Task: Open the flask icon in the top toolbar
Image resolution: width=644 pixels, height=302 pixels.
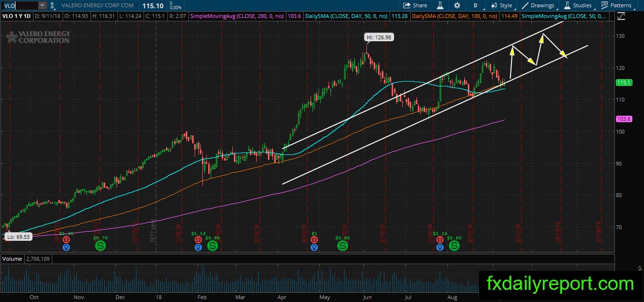Action: 440,5
